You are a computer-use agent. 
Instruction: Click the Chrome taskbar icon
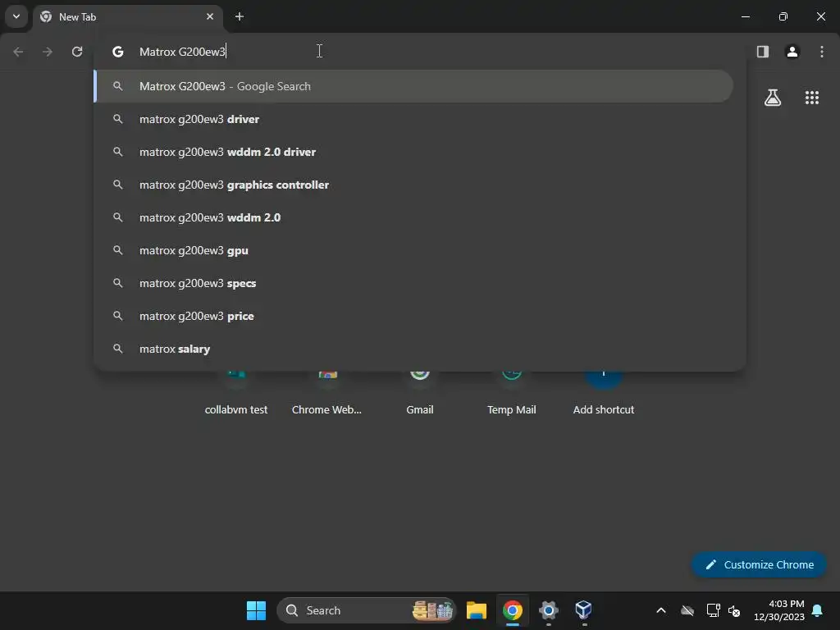513,610
